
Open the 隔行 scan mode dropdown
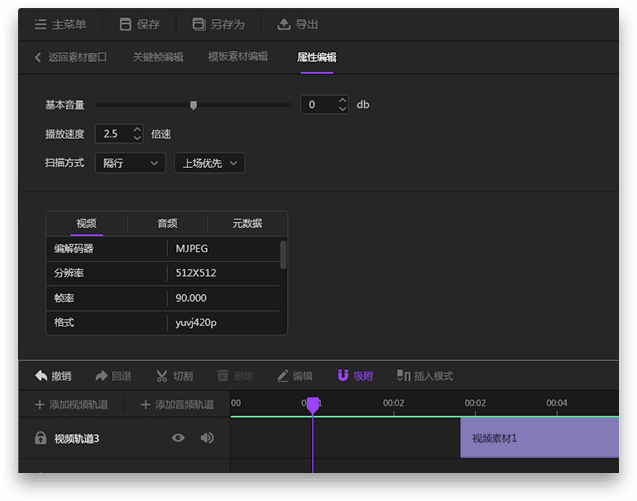[130, 163]
